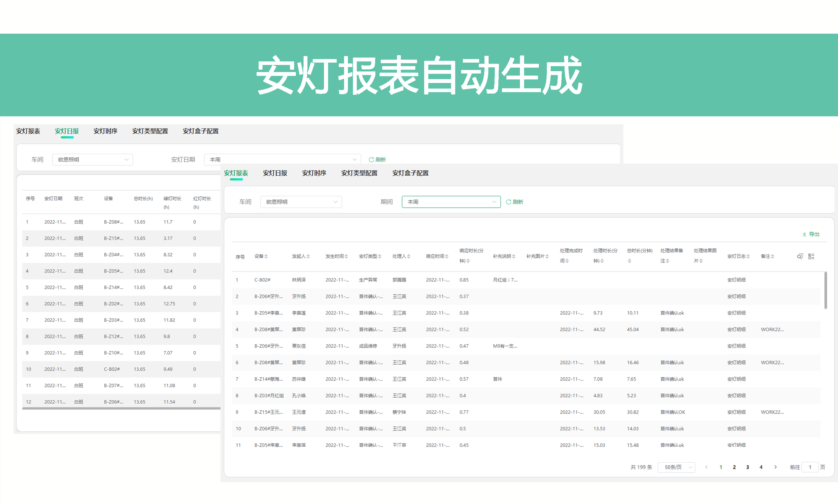Image resolution: width=838 pixels, height=504 pixels.
Task: Toggle sorting on the 发生时间 column
Action: click(x=346, y=257)
